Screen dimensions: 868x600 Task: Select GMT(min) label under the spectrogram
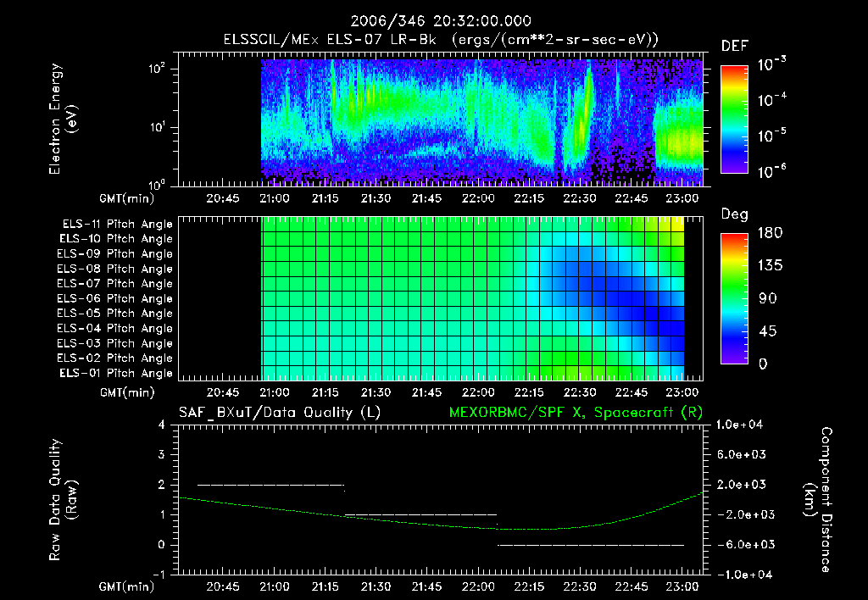click(x=127, y=198)
